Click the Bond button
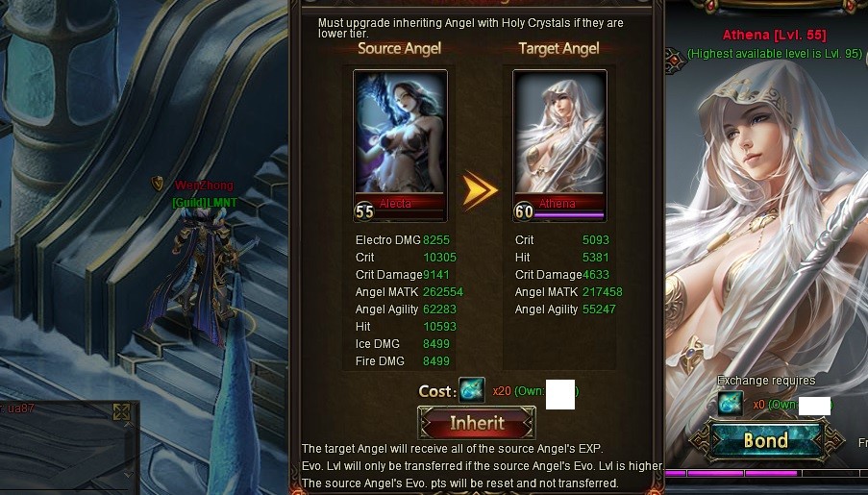 point(766,441)
